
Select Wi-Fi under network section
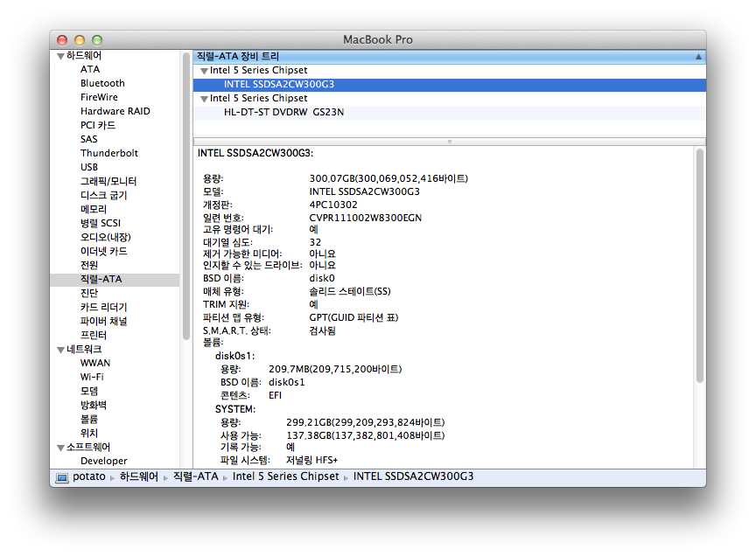(x=92, y=377)
